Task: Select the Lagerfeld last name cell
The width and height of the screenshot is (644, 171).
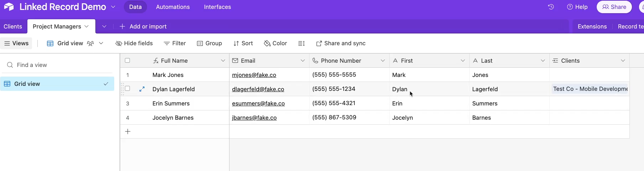Action: (510, 89)
